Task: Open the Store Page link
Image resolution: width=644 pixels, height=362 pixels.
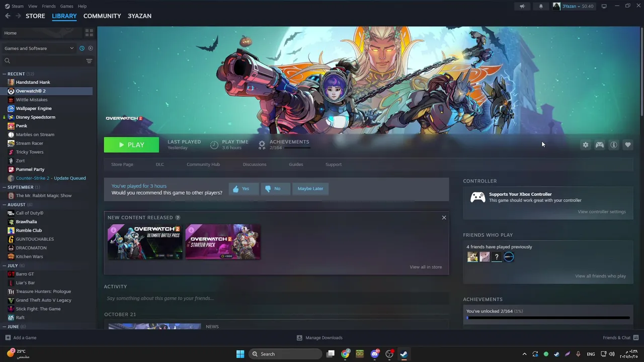Action: click(x=122, y=164)
